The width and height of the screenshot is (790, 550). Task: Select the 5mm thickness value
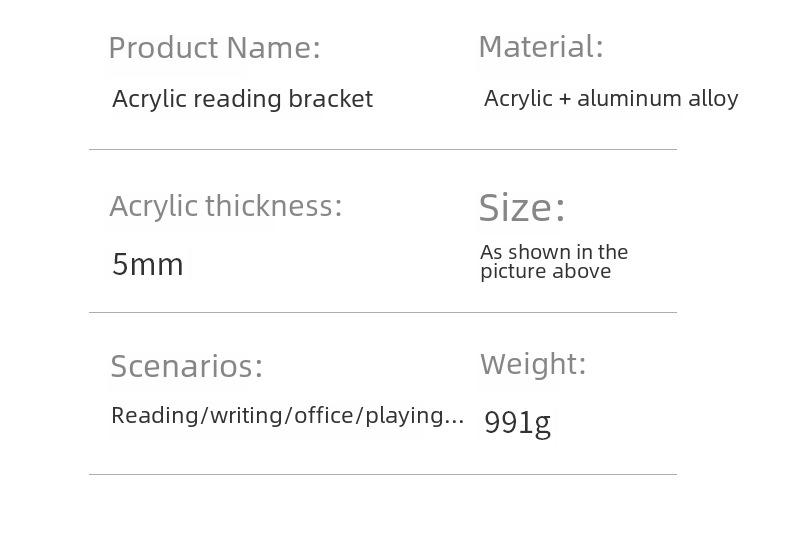147,264
